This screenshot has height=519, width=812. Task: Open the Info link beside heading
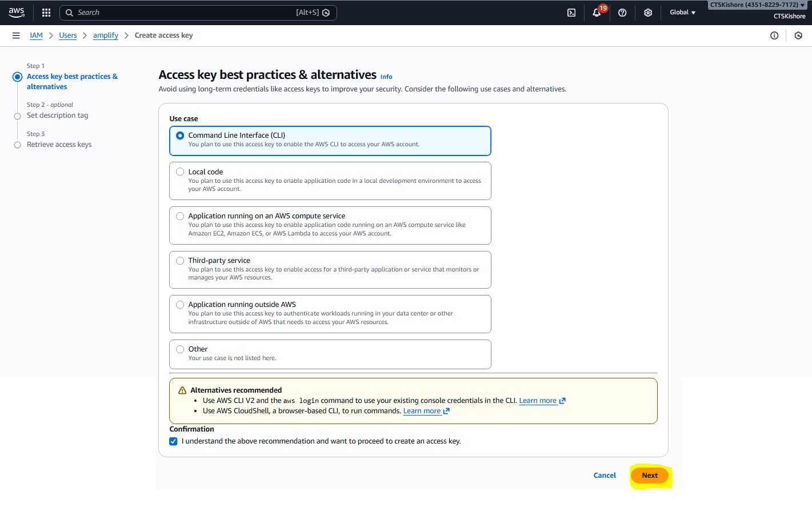(x=386, y=77)
